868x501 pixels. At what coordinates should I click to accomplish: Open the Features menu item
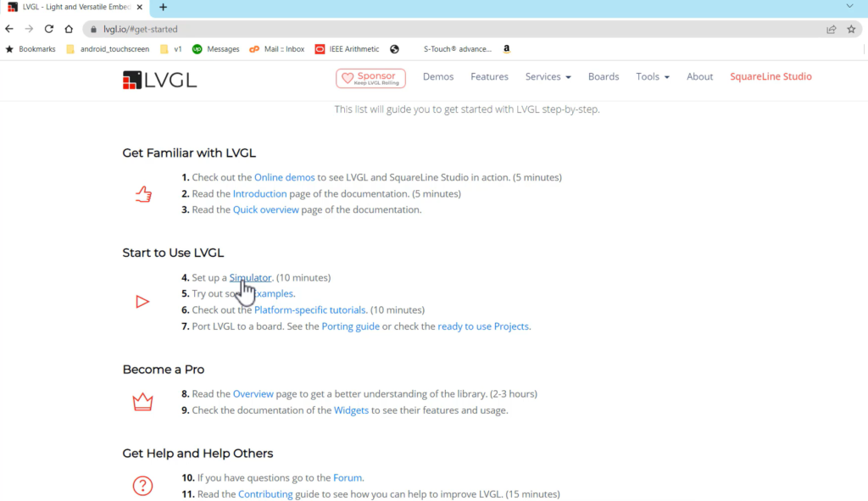tap(489, 76)
